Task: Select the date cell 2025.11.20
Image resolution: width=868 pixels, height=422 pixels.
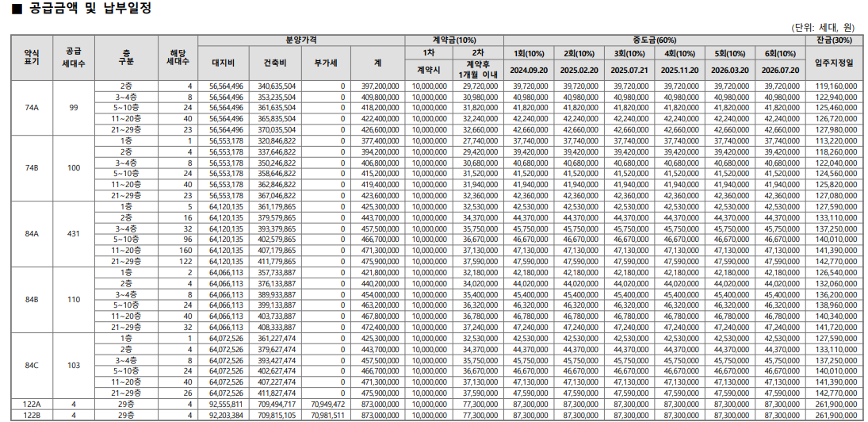Action: click(x=680, y=71)
